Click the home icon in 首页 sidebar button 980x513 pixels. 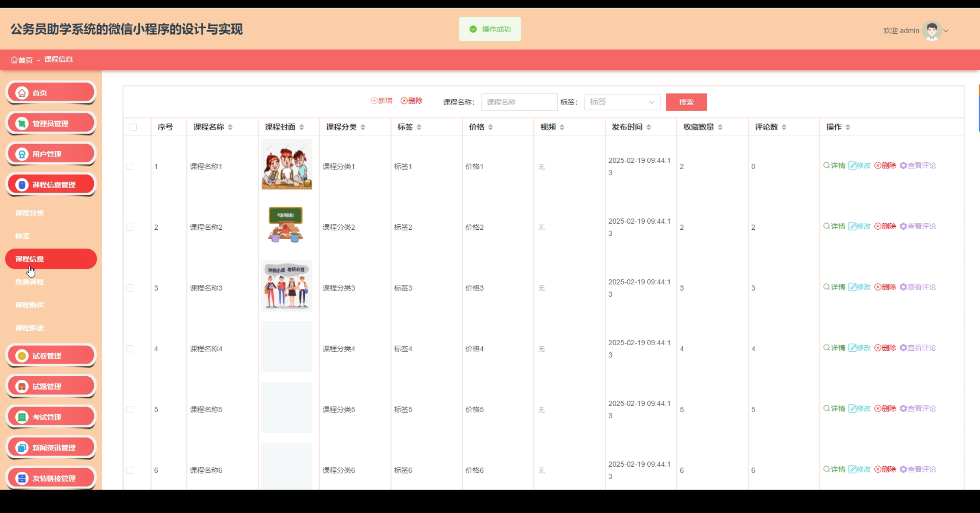point(22,93)
